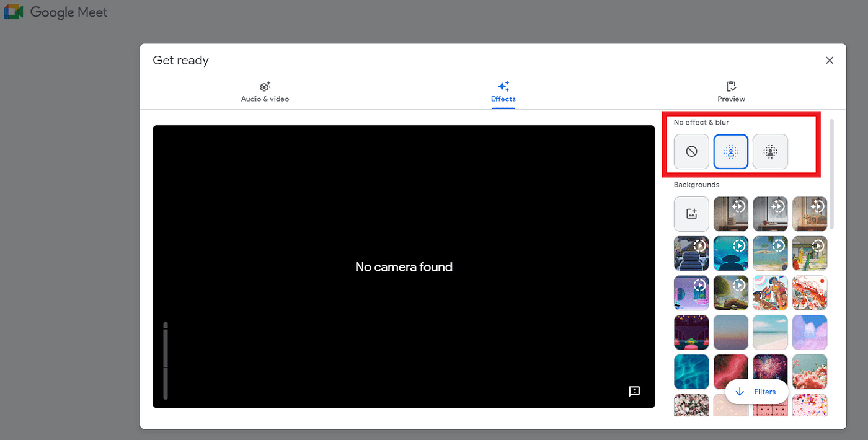
Task: Close the Get ready dialog
Action: 830,60
